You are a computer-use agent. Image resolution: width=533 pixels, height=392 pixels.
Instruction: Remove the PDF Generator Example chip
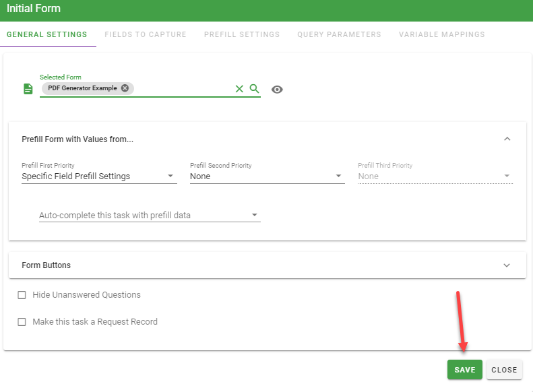(125, 88)
